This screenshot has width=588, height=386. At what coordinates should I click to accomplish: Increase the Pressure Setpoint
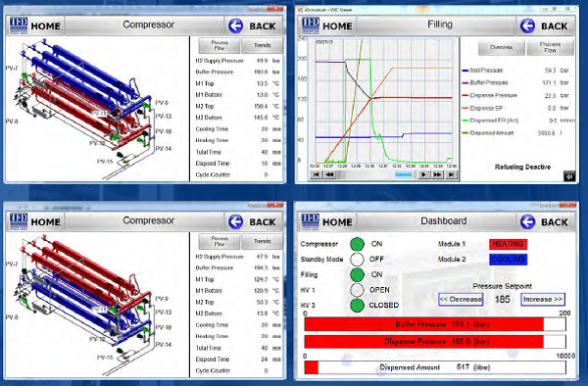(x=543, y=299)
